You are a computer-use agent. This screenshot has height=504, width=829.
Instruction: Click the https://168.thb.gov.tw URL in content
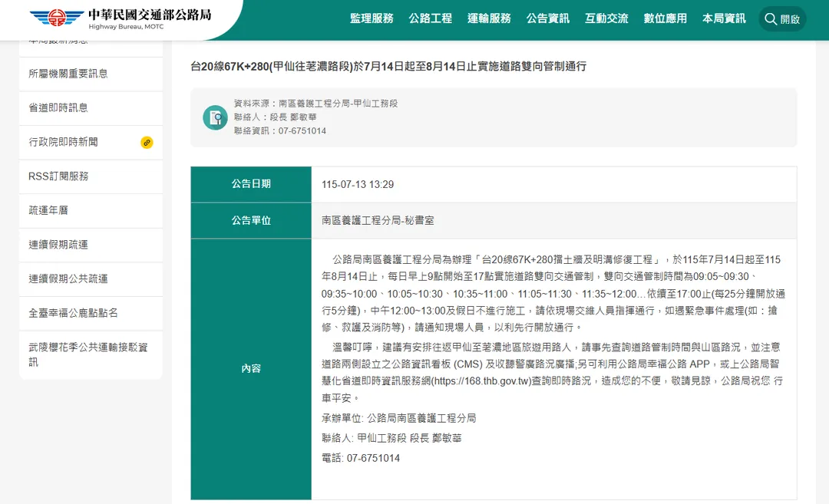482,381
